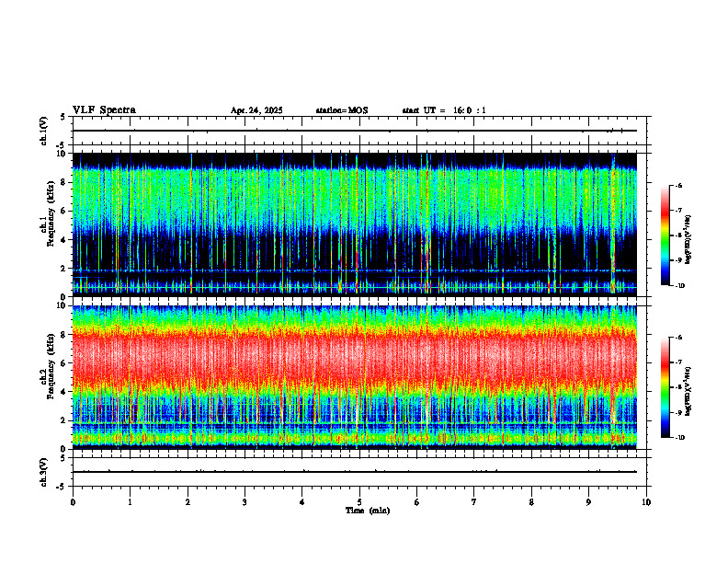Click the "Time (min)" axis label
This screenshot has height=563, width=728.
tap(368, 511)
